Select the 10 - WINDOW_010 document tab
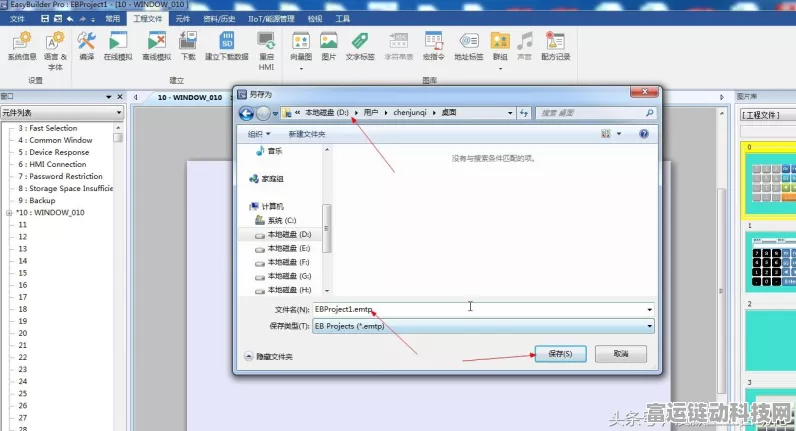The image size is (796, 431). tap(189, 97)
